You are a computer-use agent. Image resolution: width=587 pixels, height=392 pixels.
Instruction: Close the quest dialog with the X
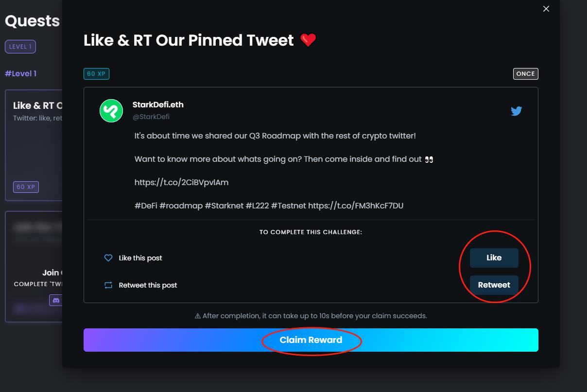pyautogui.click(x=546, y=9)
